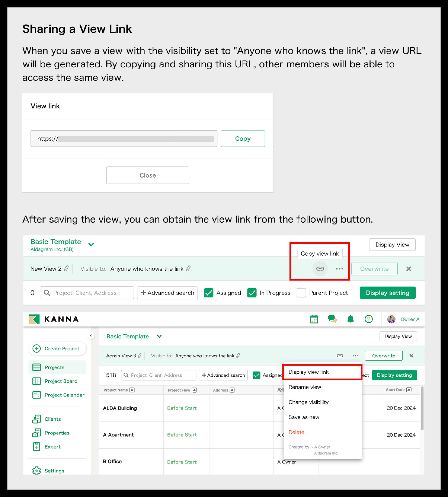
Task: Click the Copy button for the view URL
Action: point(243,138)
